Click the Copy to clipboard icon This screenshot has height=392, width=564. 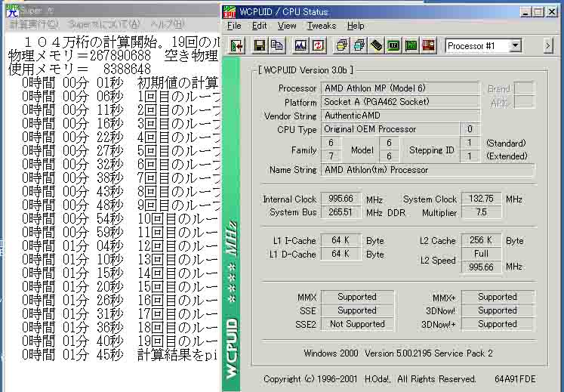(x=277, y=46)
